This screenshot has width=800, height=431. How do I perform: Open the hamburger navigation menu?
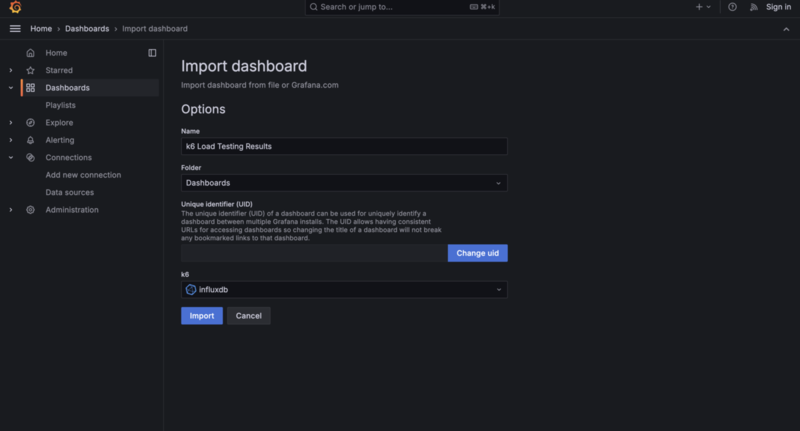pyautogui.click(x=15, y=29)
